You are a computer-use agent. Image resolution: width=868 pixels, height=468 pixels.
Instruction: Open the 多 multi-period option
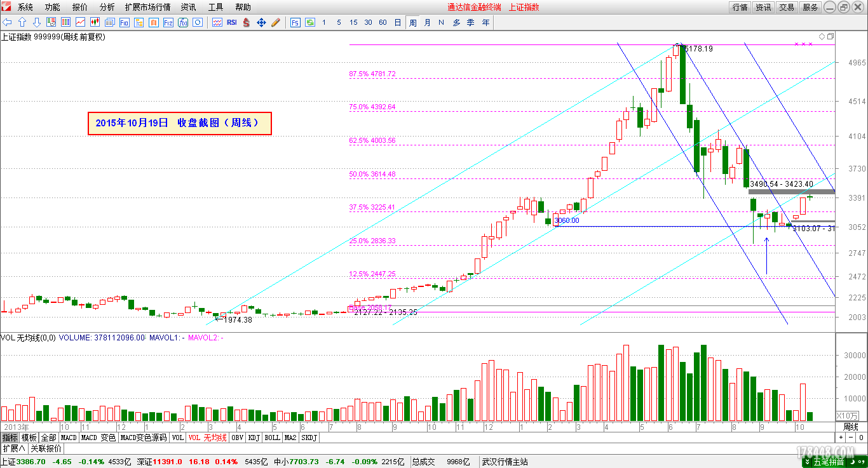pyautogui.click(x=456, y=22)
